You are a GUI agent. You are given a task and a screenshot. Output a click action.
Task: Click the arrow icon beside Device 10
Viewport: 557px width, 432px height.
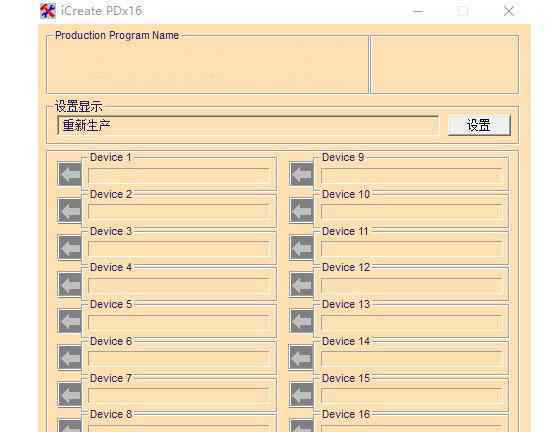pyautogui.click(x=302, y=211)
